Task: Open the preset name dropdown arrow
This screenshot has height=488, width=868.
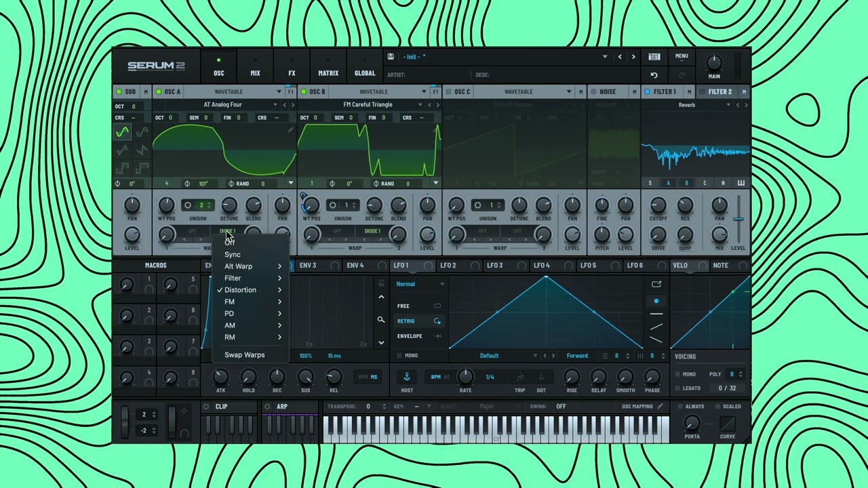Action: pyautogui.click(x=605, y=57)
